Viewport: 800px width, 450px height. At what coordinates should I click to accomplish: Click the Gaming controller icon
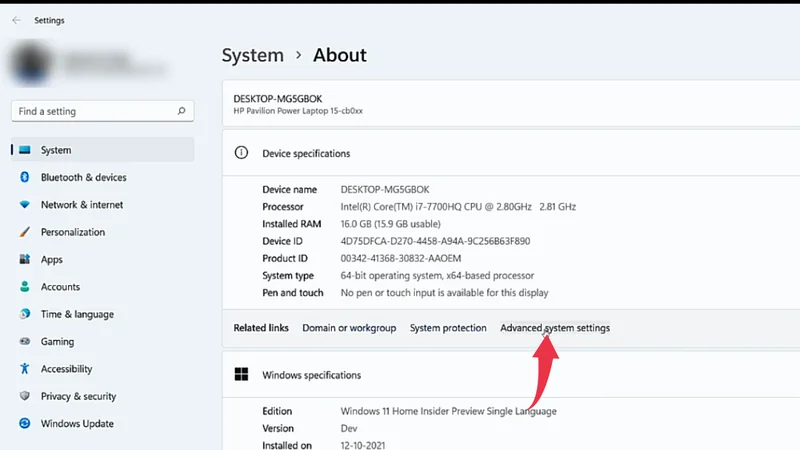25,342
